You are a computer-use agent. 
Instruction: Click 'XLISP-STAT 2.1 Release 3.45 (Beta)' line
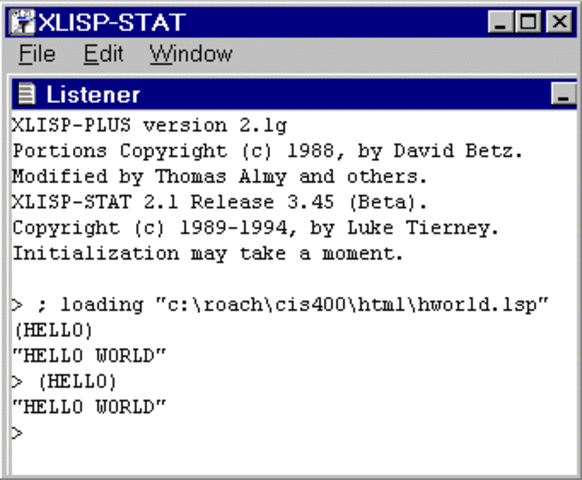(x=219, y=203)
